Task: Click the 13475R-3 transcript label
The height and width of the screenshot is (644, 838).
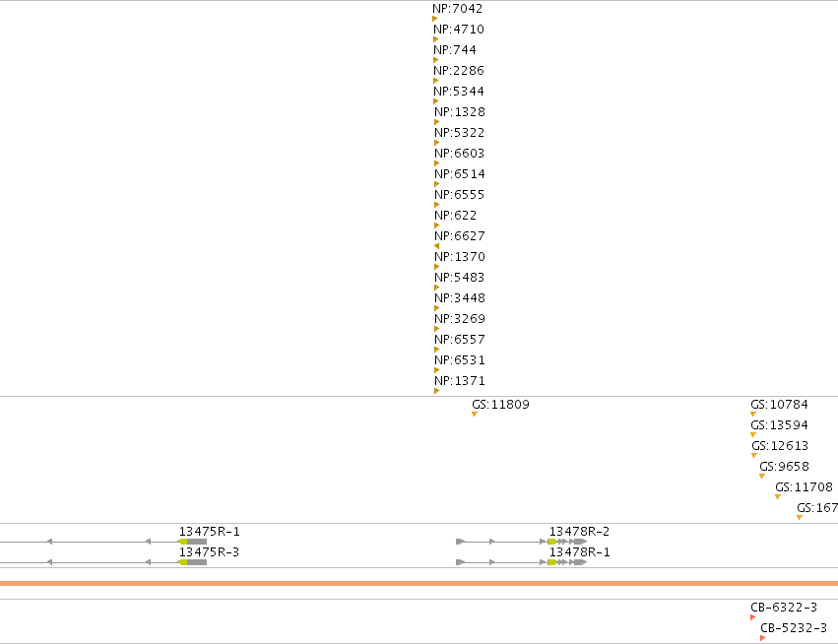Action: (x=209, y=552)
